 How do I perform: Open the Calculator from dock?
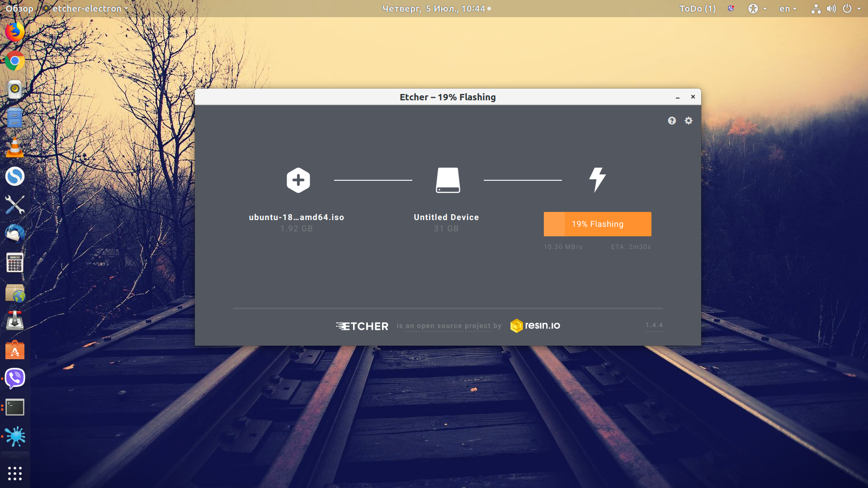[15, 263]
